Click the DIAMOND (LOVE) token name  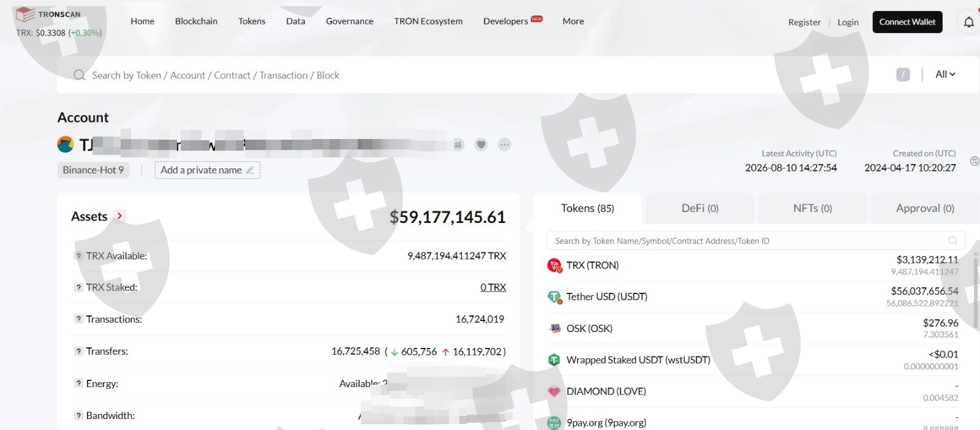tap(606, 391)
